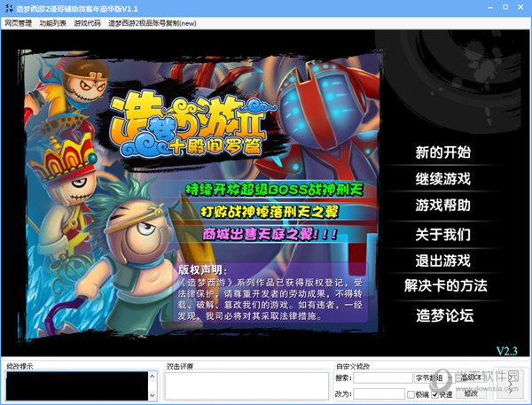Choose 退出游戏 to exit game
Viewport: 532px width, 405px height.
pyautogui.click(x=443, y=261)
